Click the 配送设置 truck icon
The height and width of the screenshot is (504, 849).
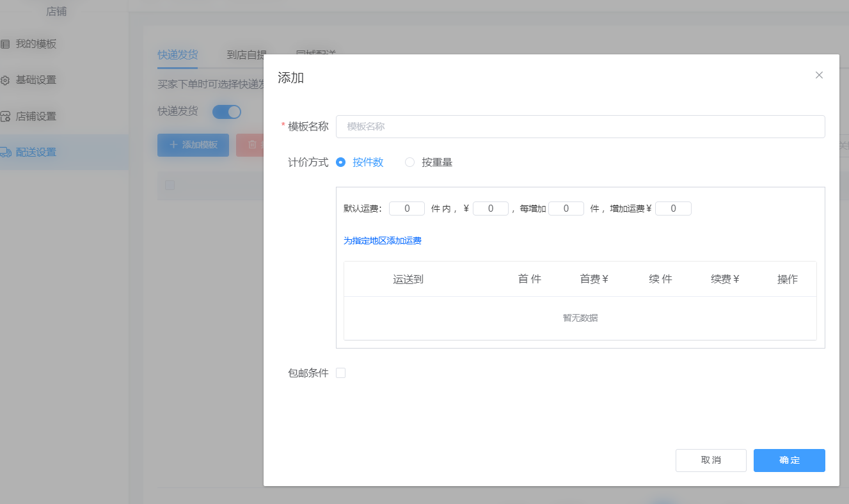(x=5, y=152)
